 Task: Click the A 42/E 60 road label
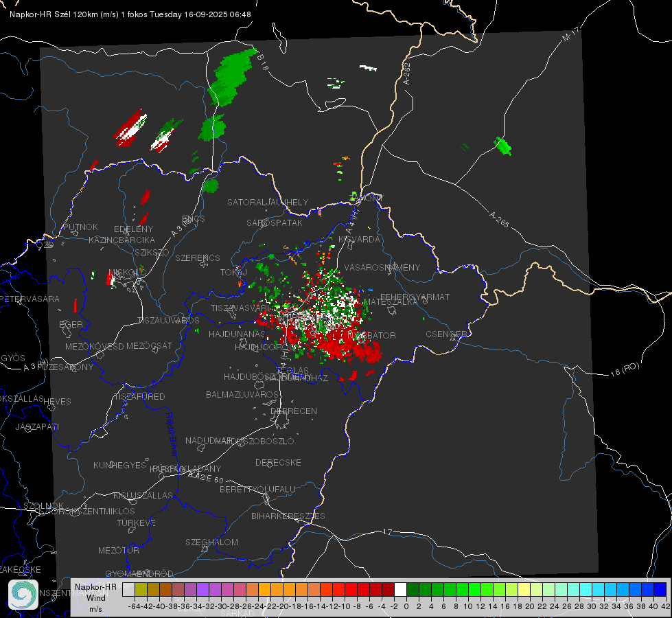206,477
